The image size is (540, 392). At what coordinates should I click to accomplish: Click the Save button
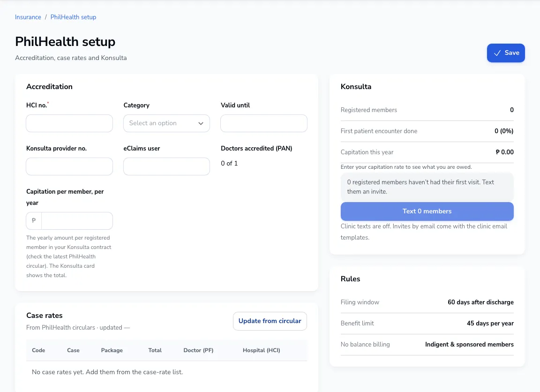[506, 53]
